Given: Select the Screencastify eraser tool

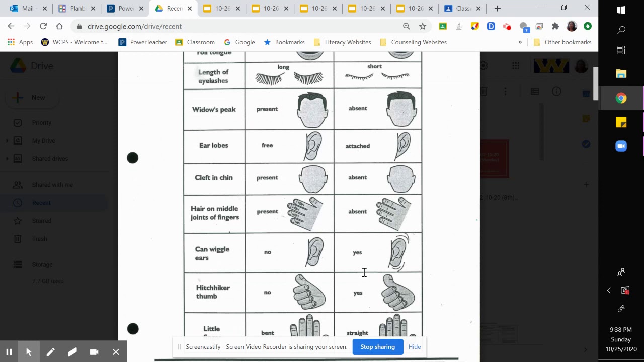Looking at the screenshot, I should 72,352.
